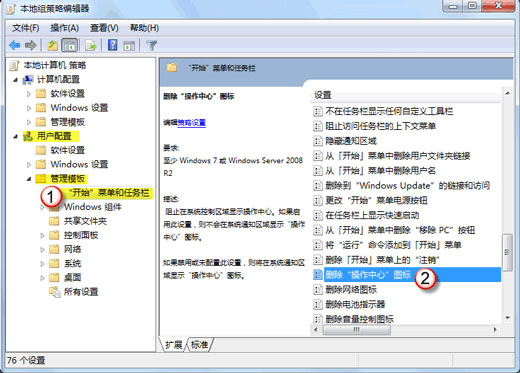
Task: Switch to the 标准 tab
Action: (x=199, y=345)
